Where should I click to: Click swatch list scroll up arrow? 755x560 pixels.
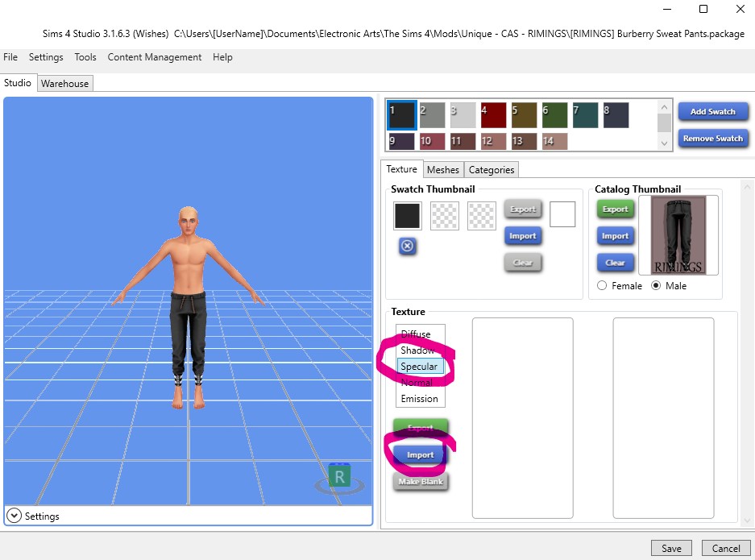[665, 107]
